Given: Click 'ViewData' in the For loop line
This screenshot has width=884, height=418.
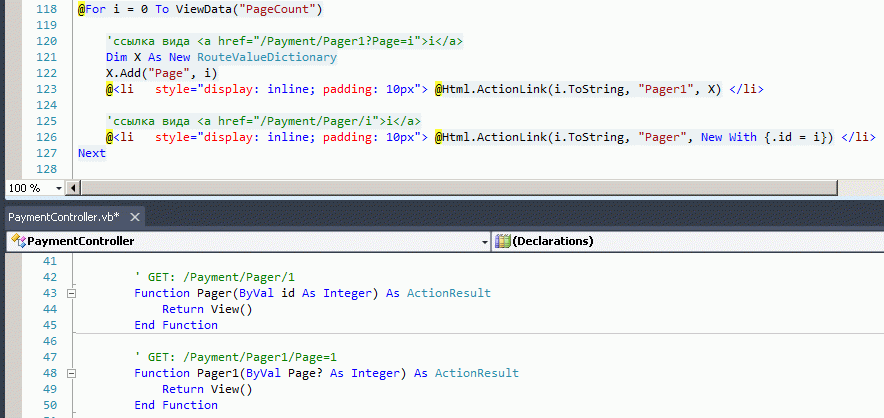Looking at the screenshot, I should pos(204,10).
